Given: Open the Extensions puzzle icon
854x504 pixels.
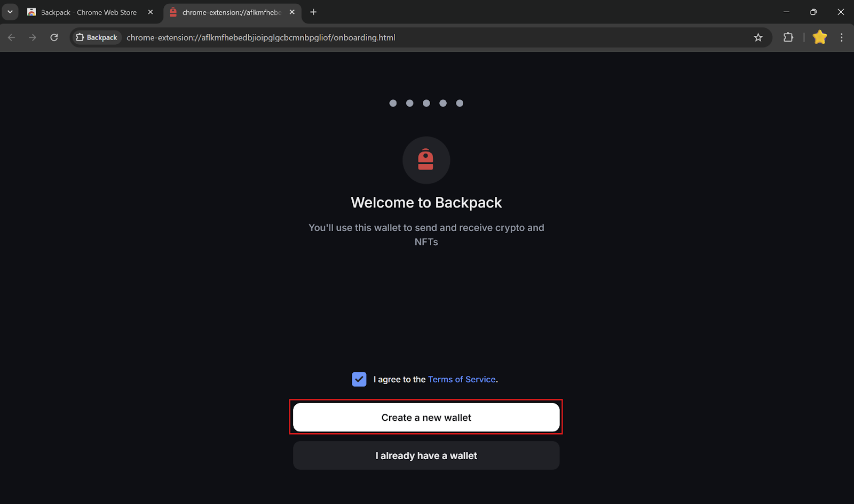Looking at the screenshot, I should point(788,37).
